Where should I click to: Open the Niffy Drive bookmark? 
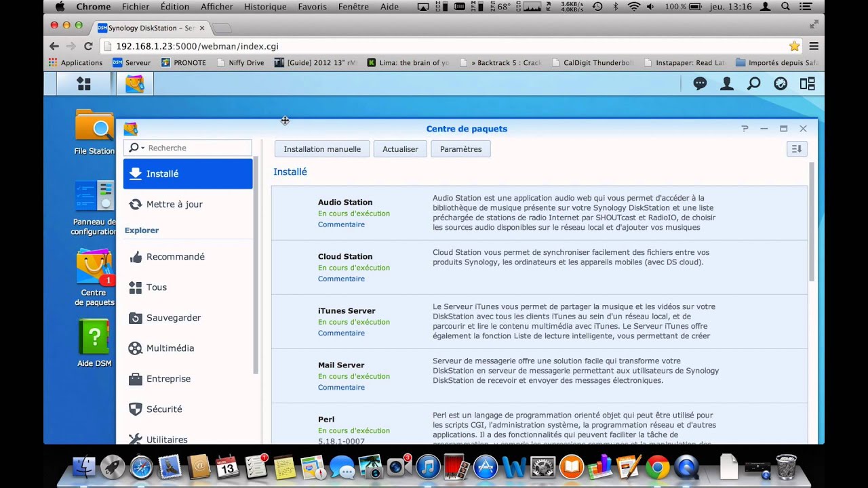tap(240, 62)
